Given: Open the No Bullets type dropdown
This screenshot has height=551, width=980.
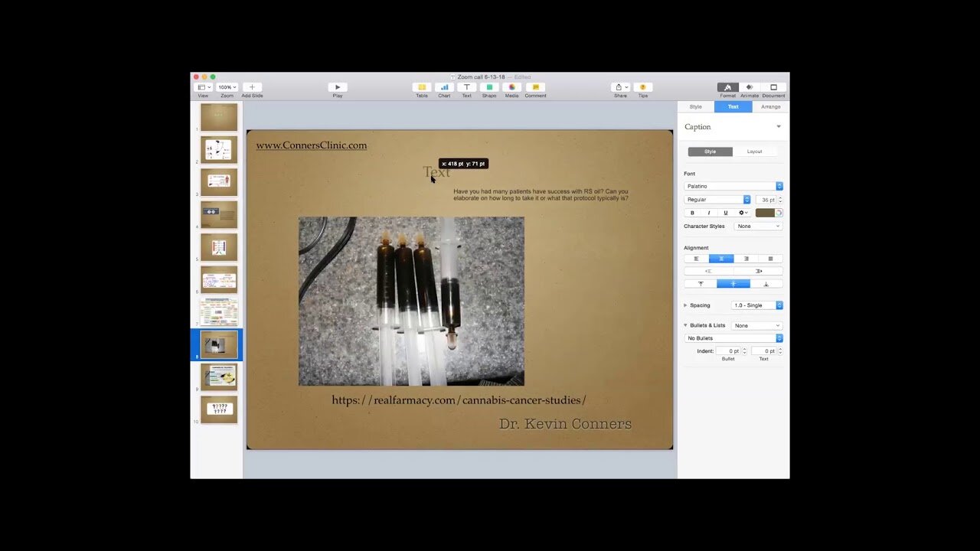Looking at the screenshot, I should [733, 338].
